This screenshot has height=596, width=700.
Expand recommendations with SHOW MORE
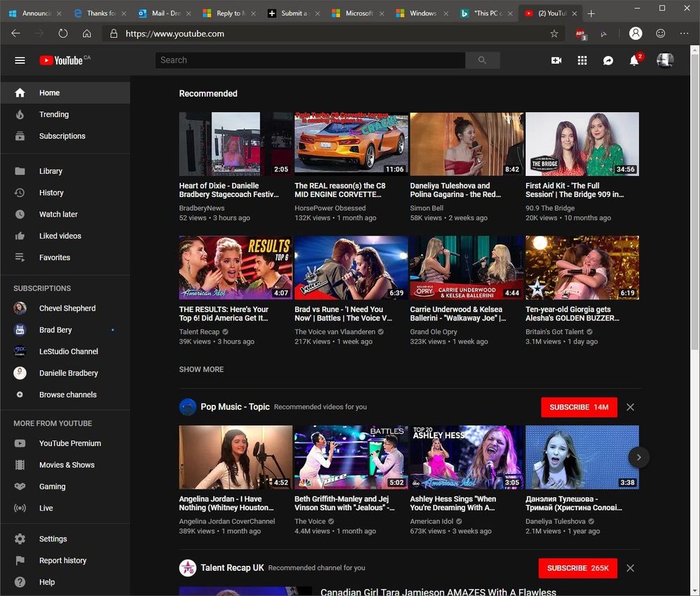point(201,370)
